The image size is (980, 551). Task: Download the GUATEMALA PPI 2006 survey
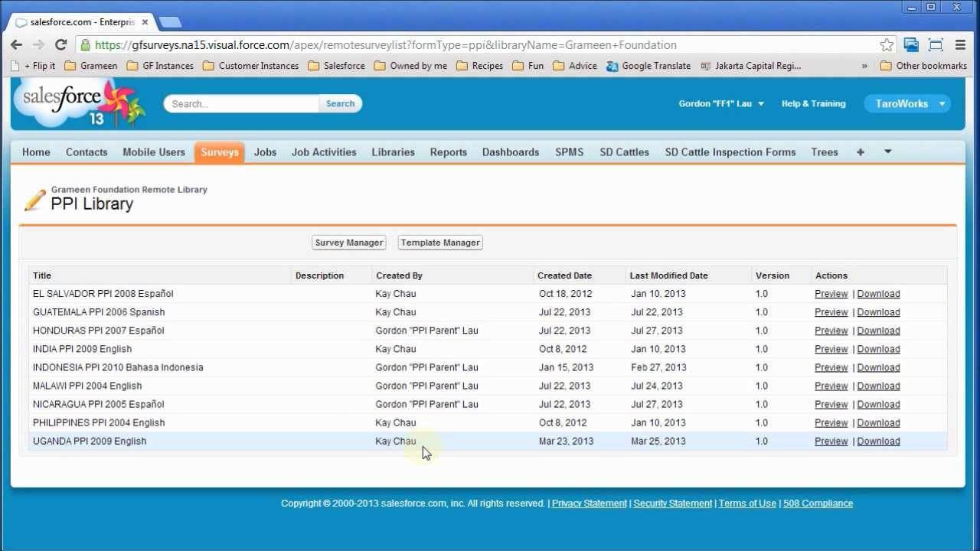pyautogui.click(x=878, y=312)
